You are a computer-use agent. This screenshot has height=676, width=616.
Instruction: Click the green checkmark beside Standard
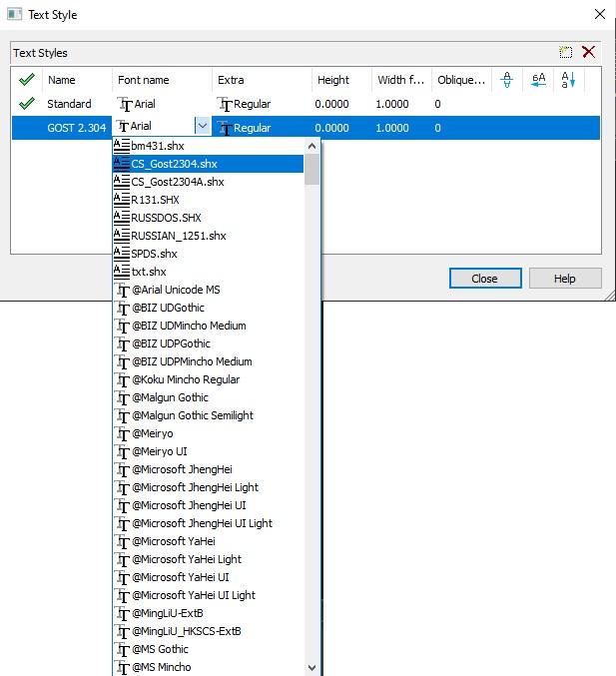point(26,104)
